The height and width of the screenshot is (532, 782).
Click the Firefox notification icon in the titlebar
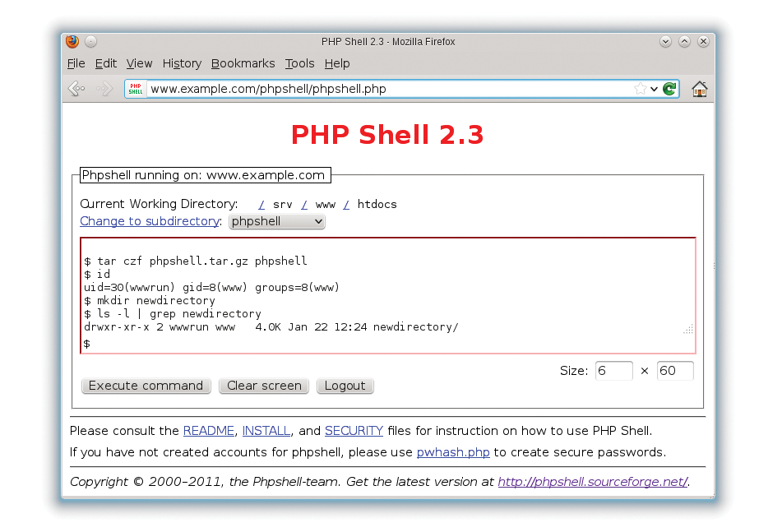72,41
